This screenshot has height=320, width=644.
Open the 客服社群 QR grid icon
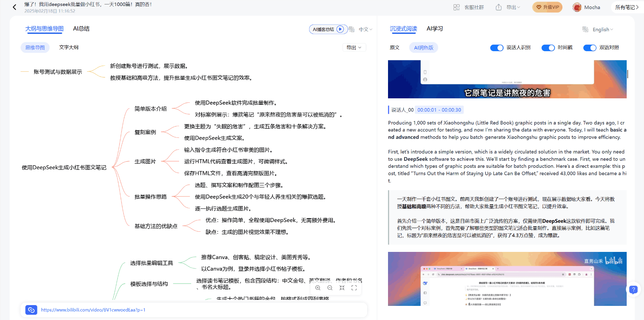coord(456,7)
